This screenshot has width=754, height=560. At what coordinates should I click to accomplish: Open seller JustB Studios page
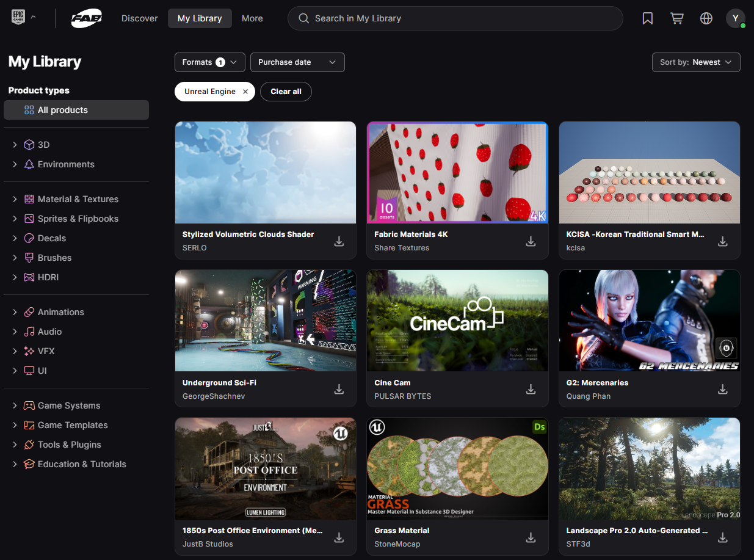(208, 544)
